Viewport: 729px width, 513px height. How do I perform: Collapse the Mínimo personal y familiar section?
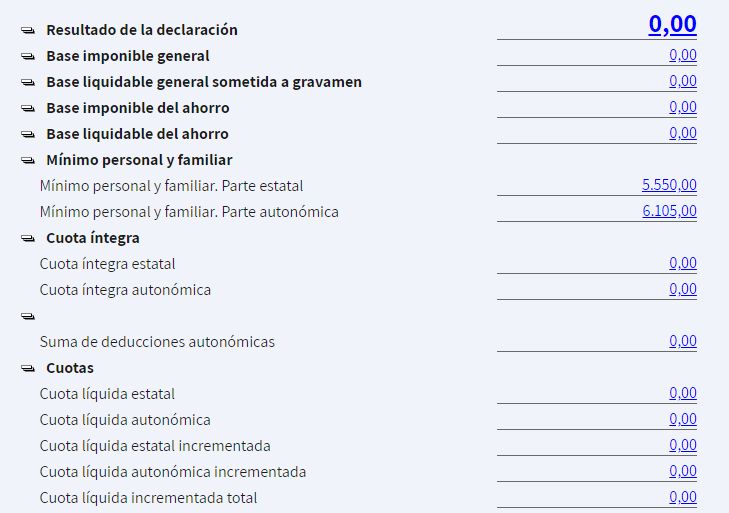(x=28, y=161)
